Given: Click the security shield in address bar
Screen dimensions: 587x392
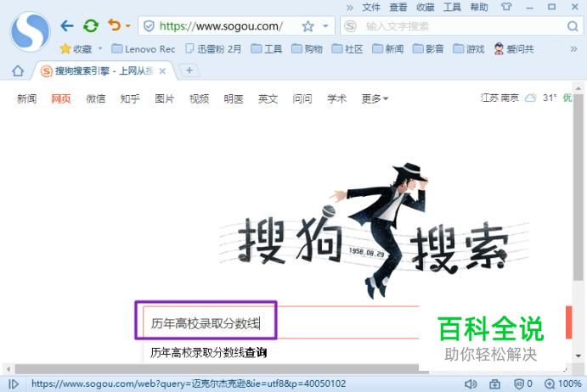Looking at the screenshot, I should click(x=149, y=26).
